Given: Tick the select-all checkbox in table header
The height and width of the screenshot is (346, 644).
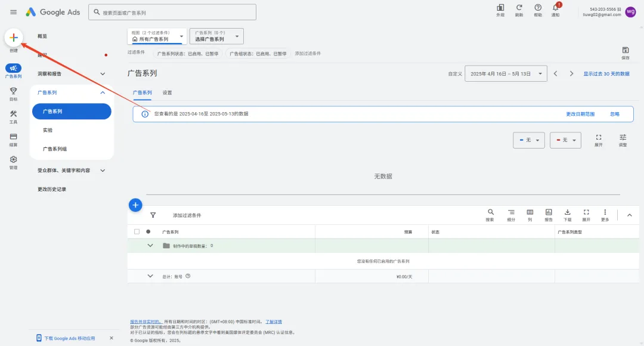Looking at the screenshot, I should 137,231.
